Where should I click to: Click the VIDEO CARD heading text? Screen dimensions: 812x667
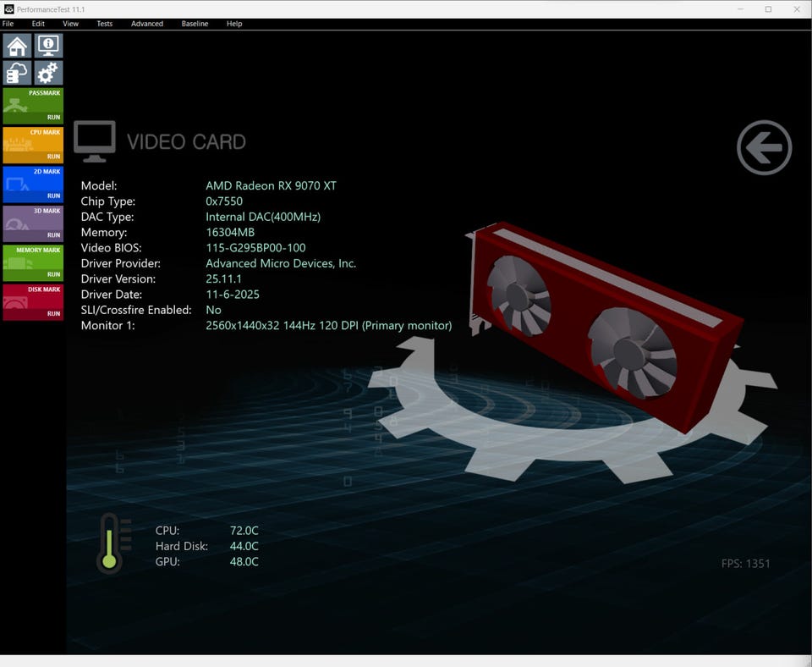pos(186,142)
